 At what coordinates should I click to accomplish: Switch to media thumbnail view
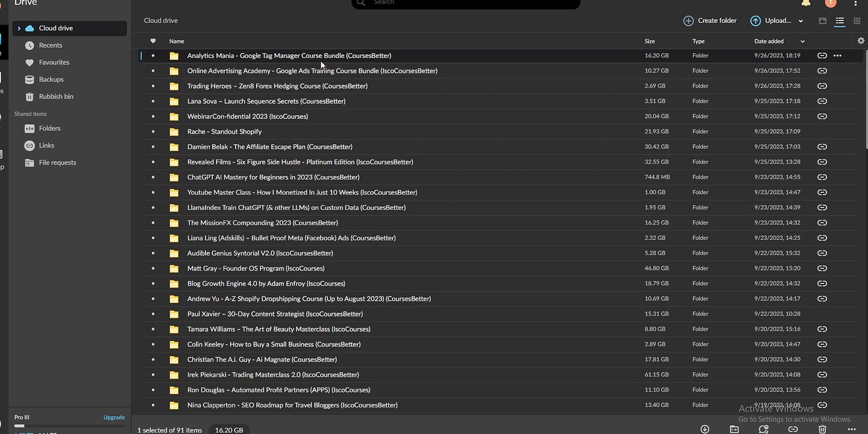pos(823,21)
